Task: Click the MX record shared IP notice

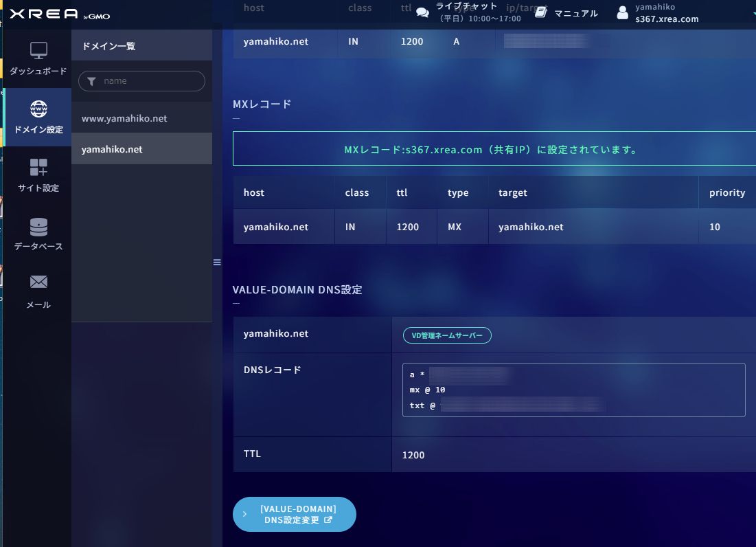Action: pyautogui.click(x=491, y=149)
